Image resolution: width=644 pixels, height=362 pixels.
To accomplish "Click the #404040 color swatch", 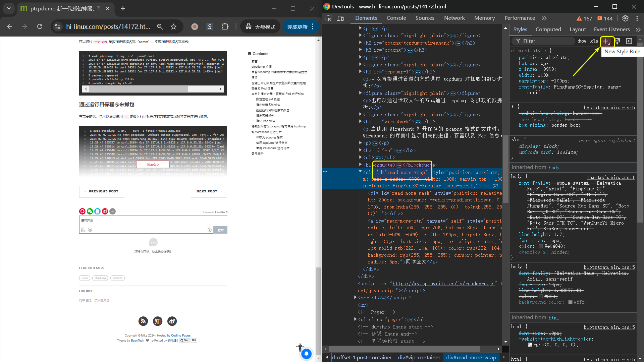I will [541, 246].
